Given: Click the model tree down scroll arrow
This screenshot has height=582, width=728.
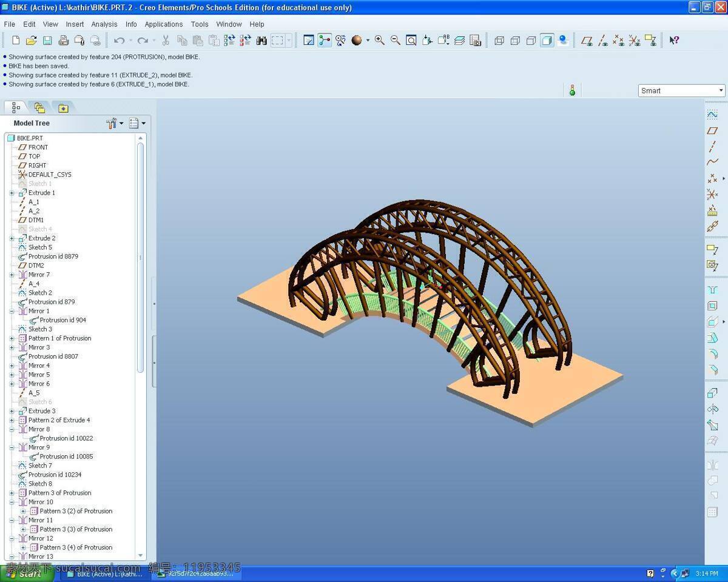Looking at the screenshot, I should [141, 555].
